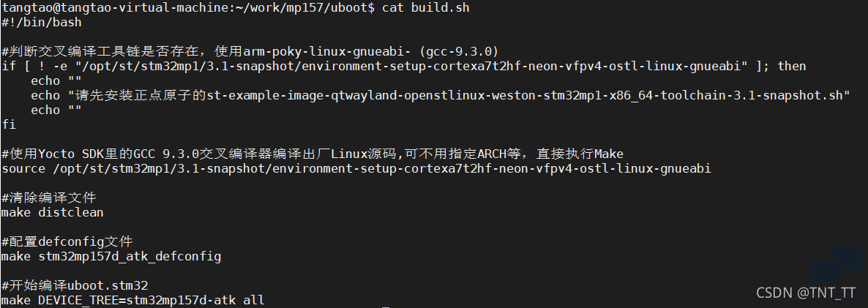Click the comment mentioning arm-poky-linux-gnueabi toolchain
The width and height of the screenshot is (868, 308).
250,52
